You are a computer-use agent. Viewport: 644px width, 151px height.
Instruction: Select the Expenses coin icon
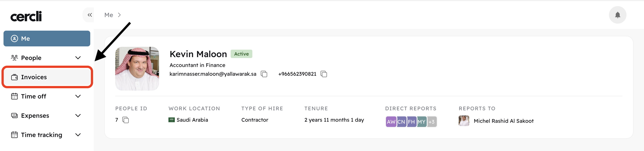coord(14,115)
